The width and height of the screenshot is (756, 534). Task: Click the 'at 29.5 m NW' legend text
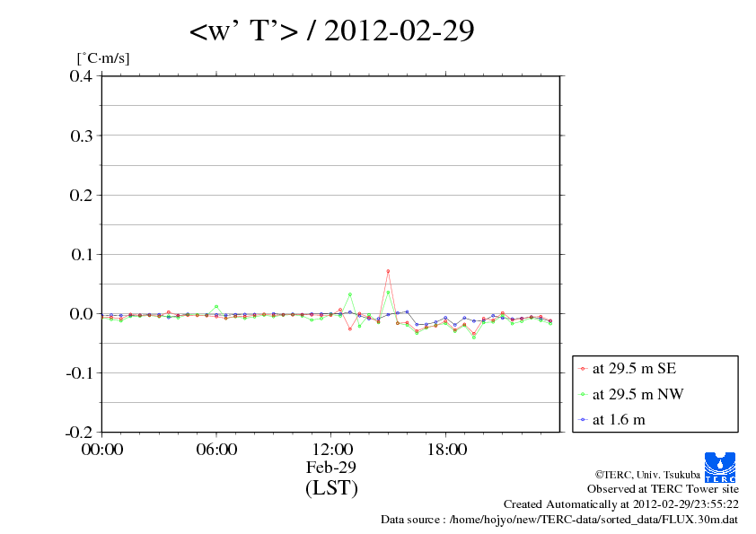[637, 394]
